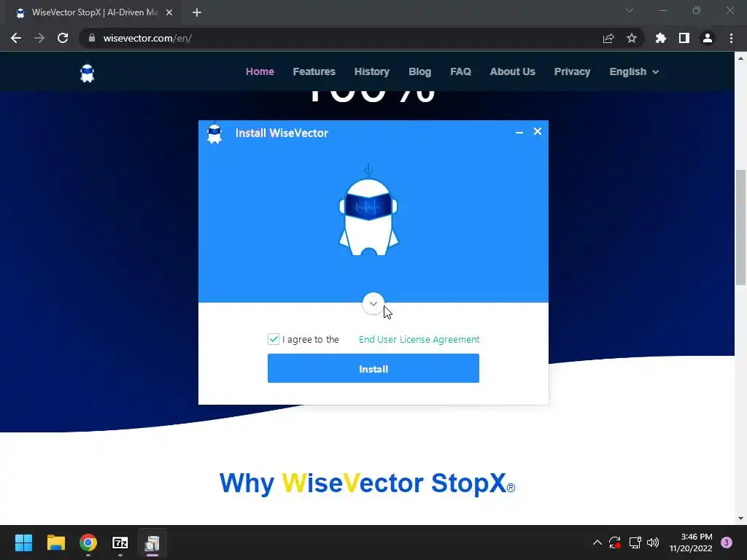
Task: Open Chrome extensions puzzle icon
Action: 660,38
